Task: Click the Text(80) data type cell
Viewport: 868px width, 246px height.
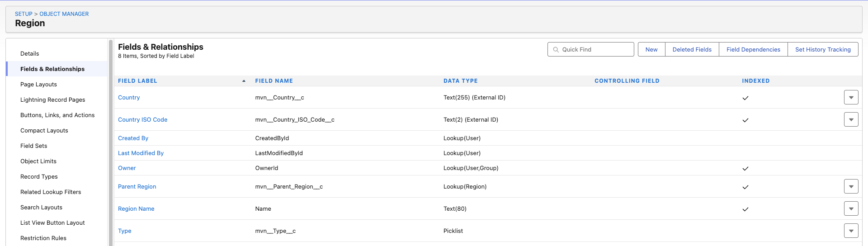Action: pyautogui.click(x=455, y=208)
